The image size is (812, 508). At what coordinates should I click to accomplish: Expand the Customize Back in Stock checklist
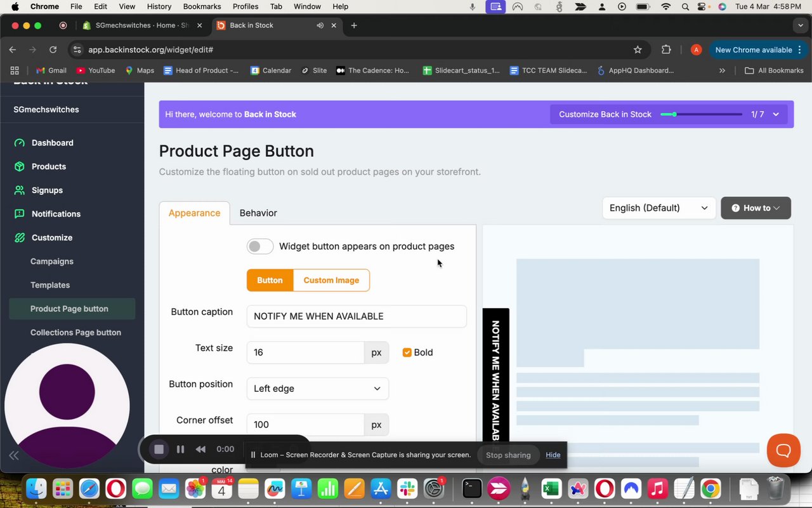coord(776,114)
